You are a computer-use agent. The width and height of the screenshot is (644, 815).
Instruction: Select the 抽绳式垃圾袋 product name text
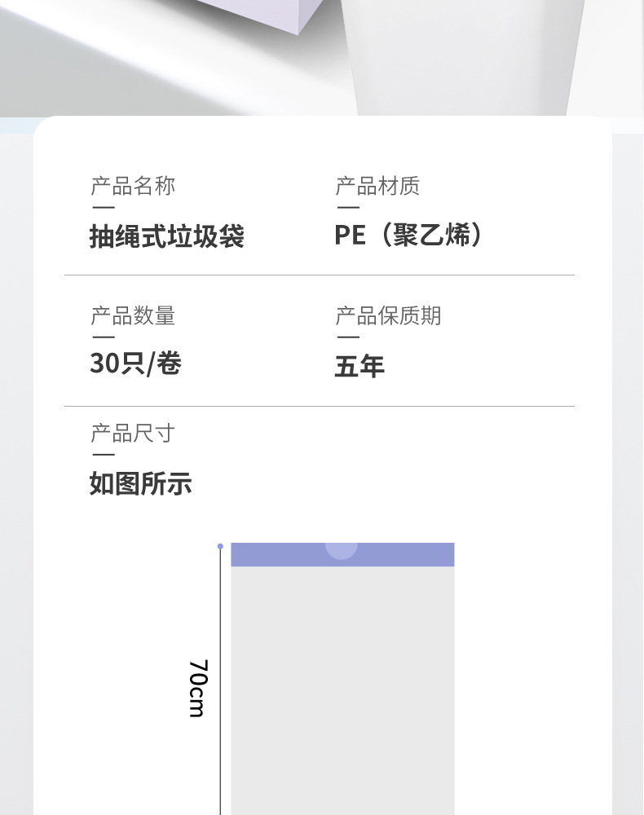(x=167, y=236)
